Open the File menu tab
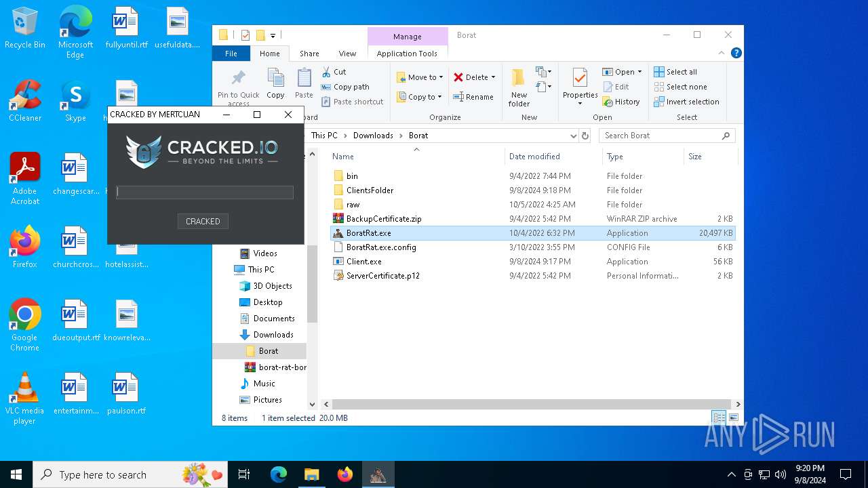Screen dimensions: 868x488 (231, 54)
